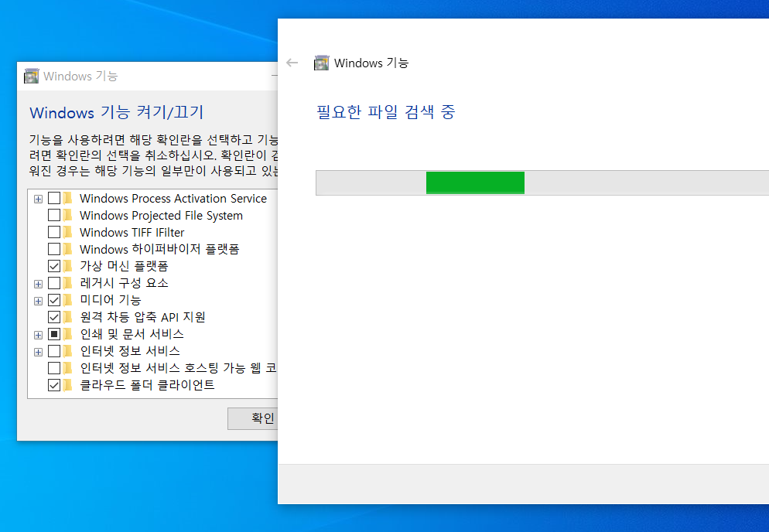This screenshot has height=532, width=769.
Task: Click the Windows 기능 icon in progress window title
Action: 321,63
